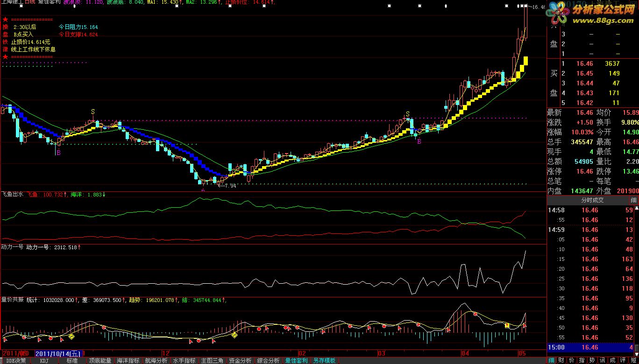Click the MA1: 15.430 label in header
Image resolution: width=639 pixels, height=364 pixels.
pos(165,3)
